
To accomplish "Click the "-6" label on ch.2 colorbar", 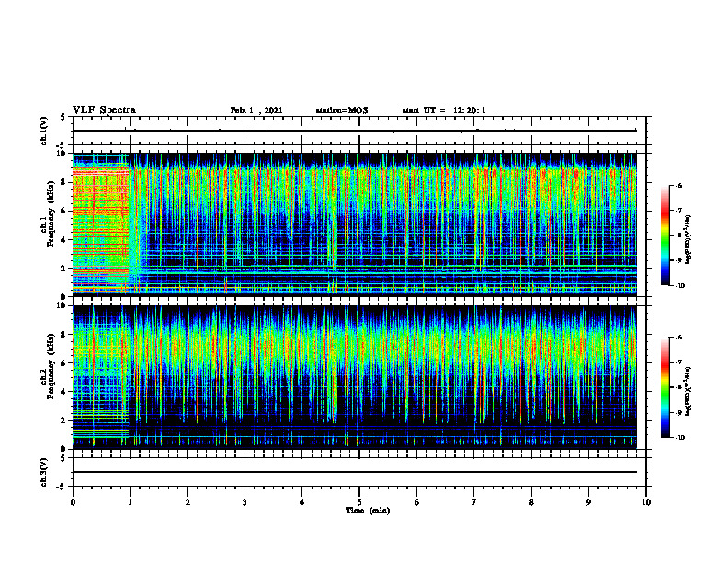I will pyautogui.click(x=678, y=338).
